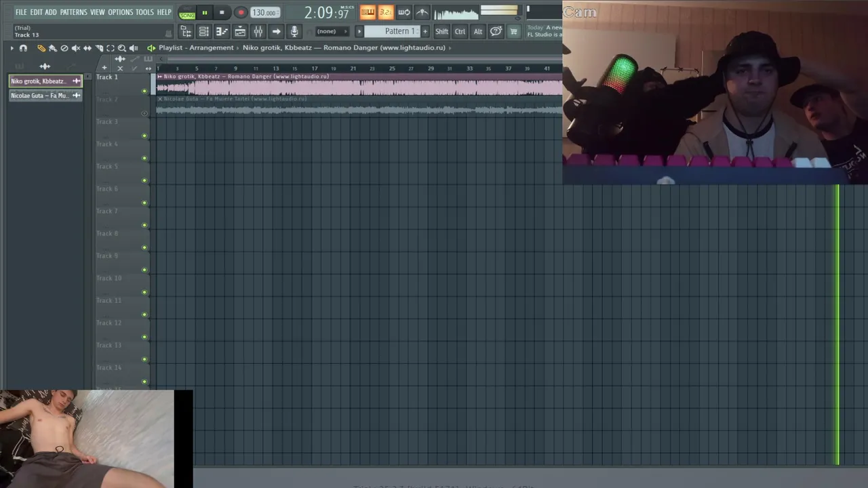The height and width of the screenshot is (488, 868).
Task: Open the shopping cart content library
Action: (x=513, y=31)
